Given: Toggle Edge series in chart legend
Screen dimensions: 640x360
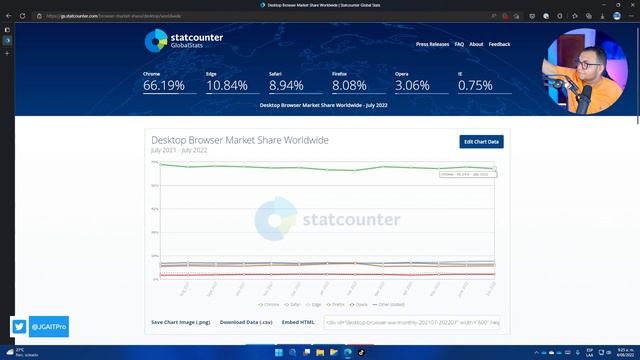Looking at the screenshot, I should [313, 304].
